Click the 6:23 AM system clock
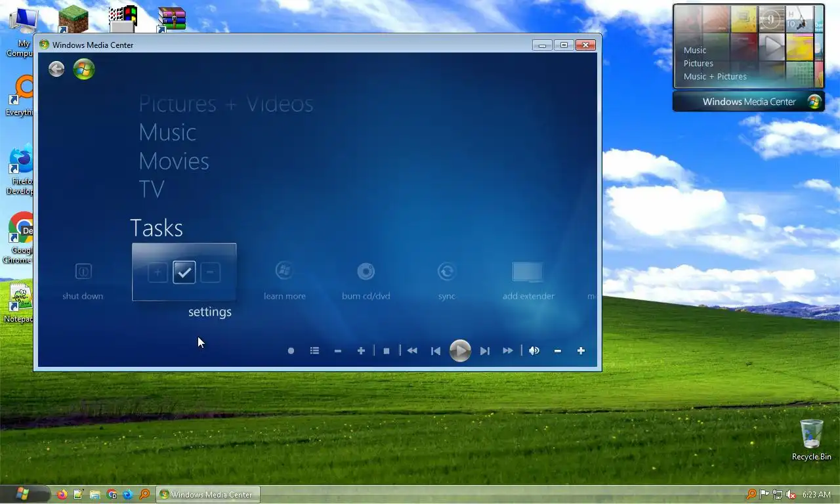The height and width of the screenshot is (504, 840). point(817,494)
